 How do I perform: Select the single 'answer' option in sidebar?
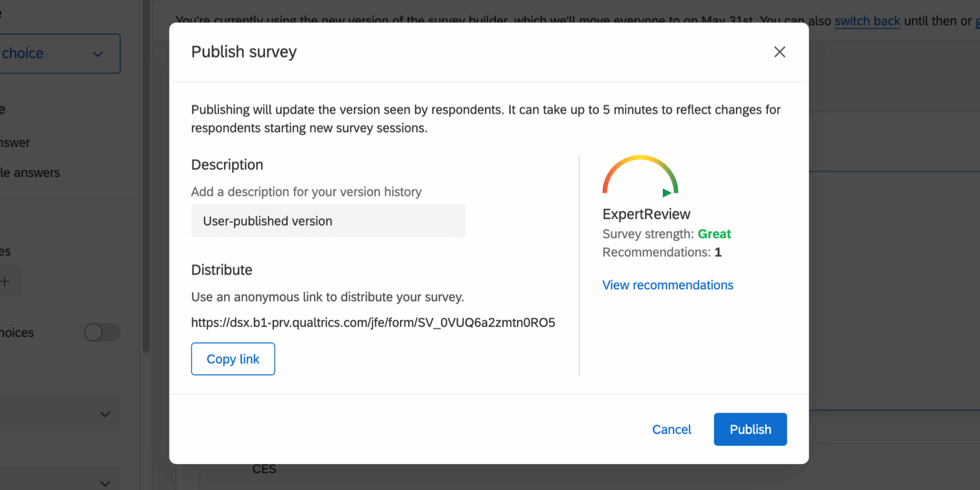(15, 142)
